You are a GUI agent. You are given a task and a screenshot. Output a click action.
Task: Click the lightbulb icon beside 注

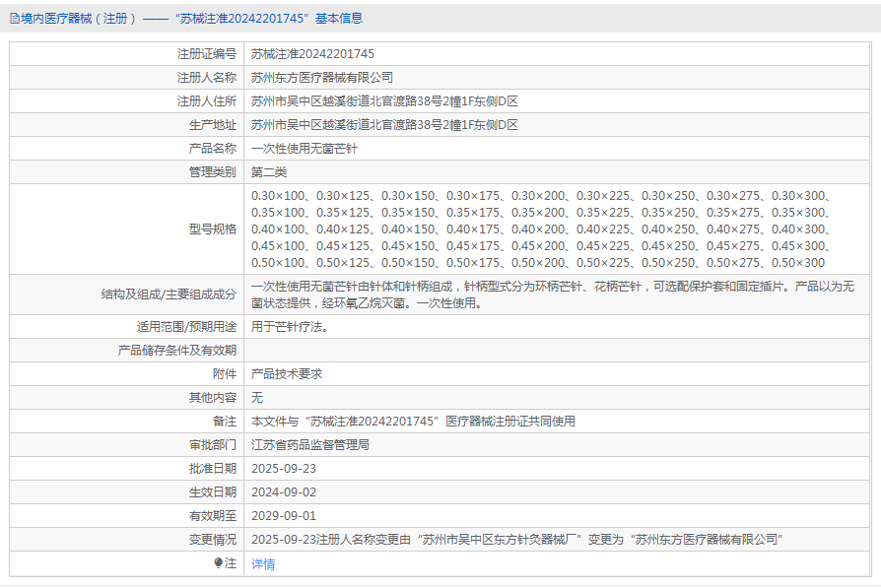pyautogui.click(x=218, y=562)
